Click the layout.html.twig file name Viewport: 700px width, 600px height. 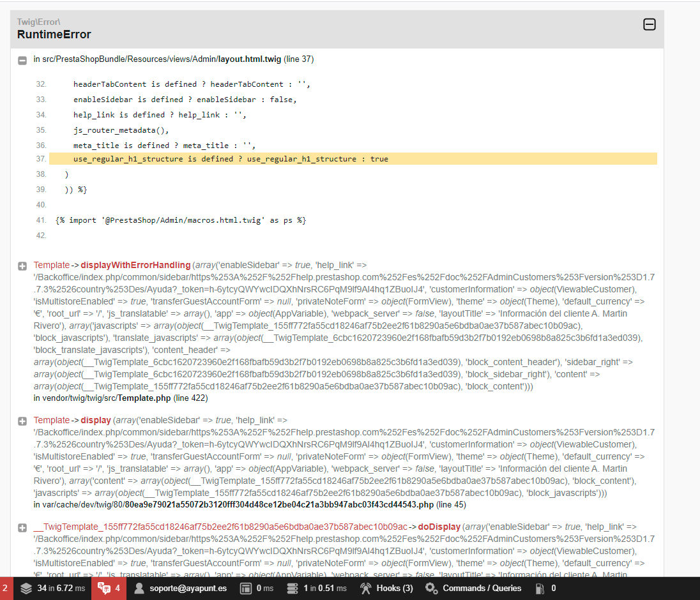pyautogui.click(x=250, y=59)
